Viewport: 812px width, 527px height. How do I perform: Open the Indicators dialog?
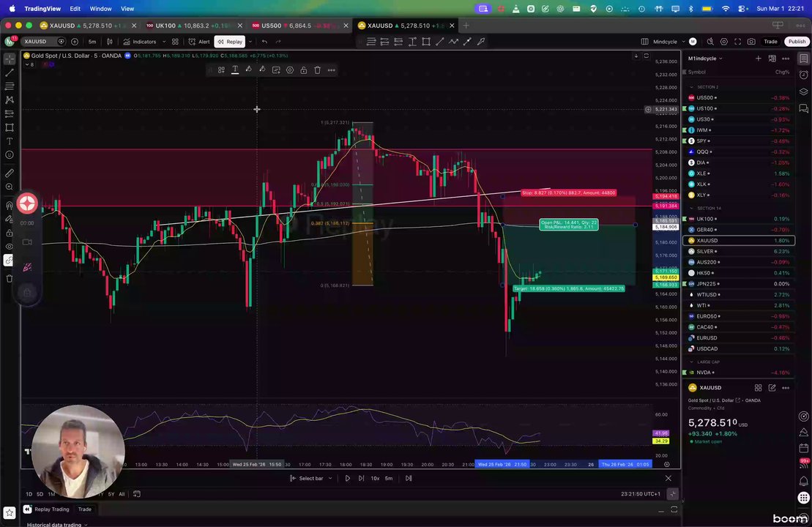(x=139, y=42)
